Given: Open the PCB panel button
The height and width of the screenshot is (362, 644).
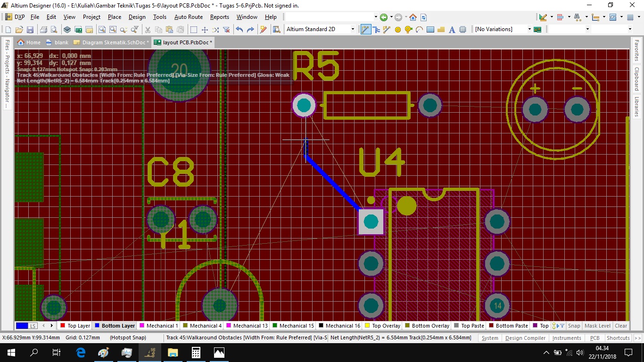Looking at the screenshot, I should (x=594, y=338).
